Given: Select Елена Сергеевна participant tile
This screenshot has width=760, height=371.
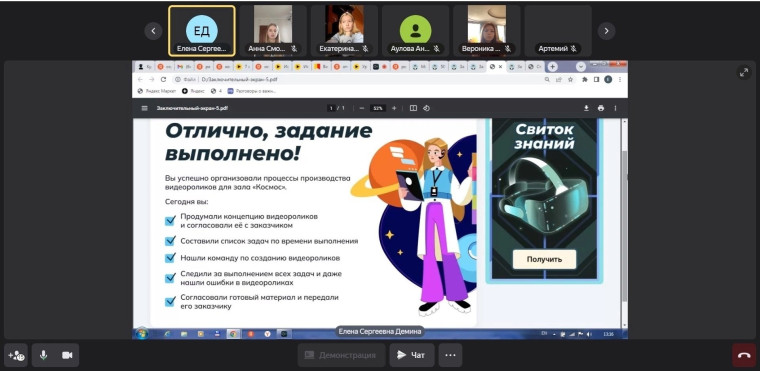Looking at the screenshot, I should pyautogui.click(x=202, y=31).
